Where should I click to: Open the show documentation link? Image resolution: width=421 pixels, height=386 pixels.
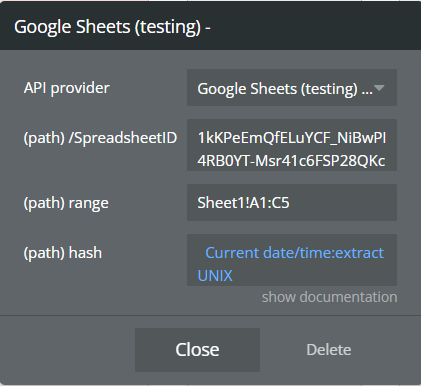329,297
